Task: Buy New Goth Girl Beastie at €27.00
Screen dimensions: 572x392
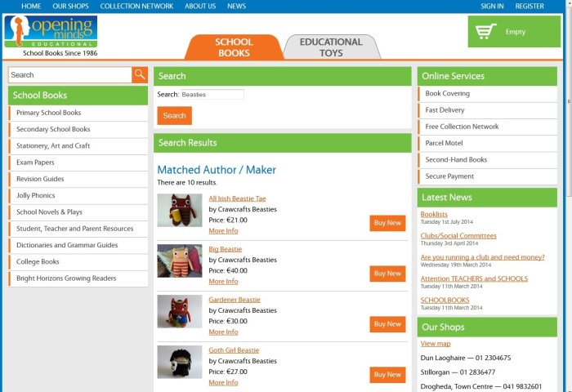Action: pos(387,375)
